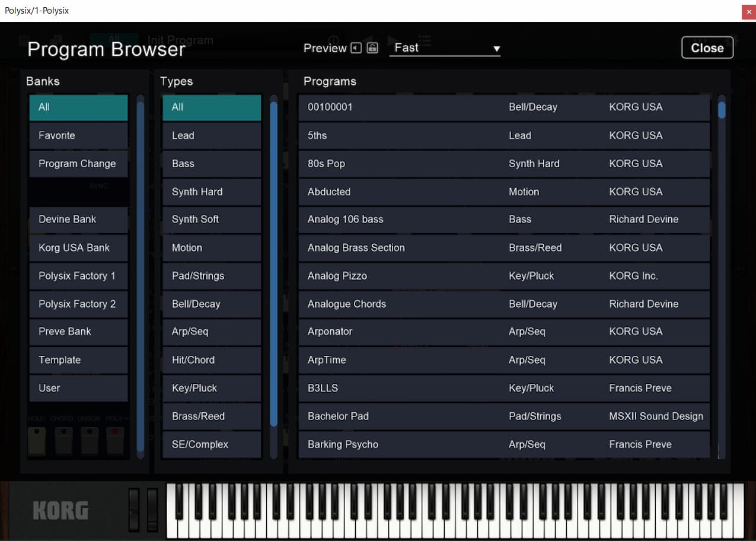Filter programs by SE/Complex type
The image size is (756, 541).
[x=212, y=444]
